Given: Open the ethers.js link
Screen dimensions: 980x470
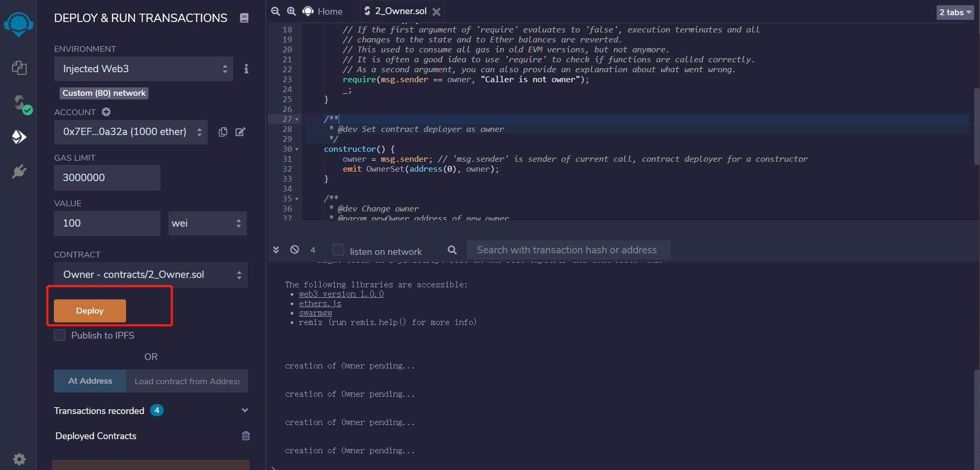Looking at the screenshot, I should (x=320, y=304).
